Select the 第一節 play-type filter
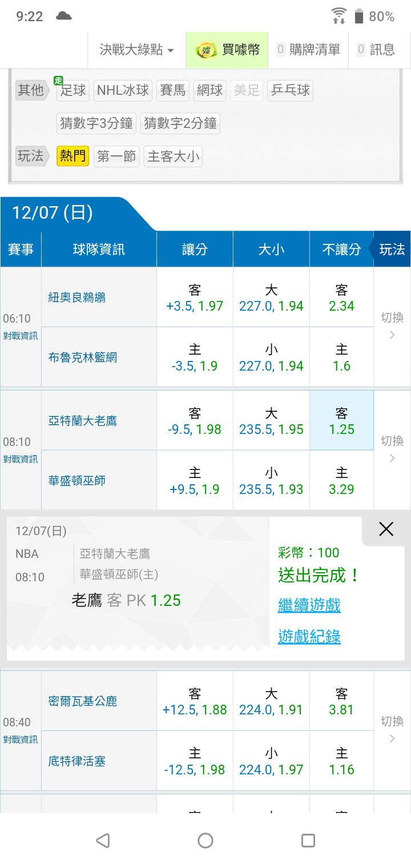The height and width of the screenshot is (868, 411). pos(116,156)
